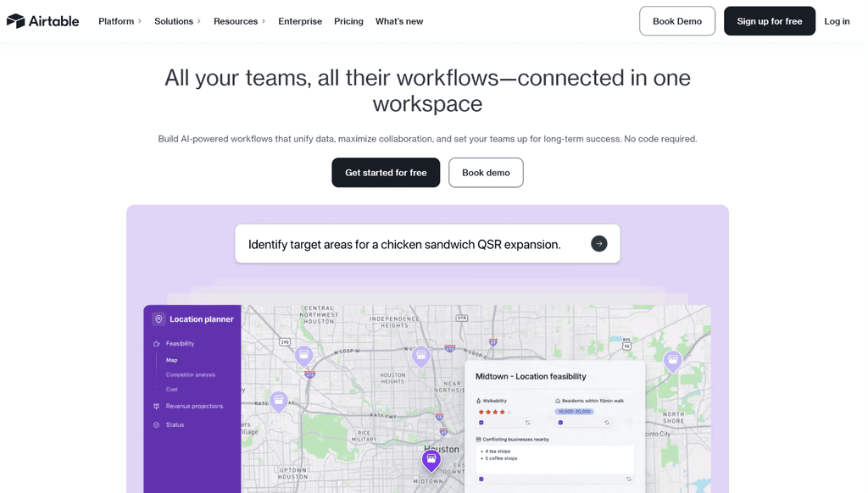Select Feasibility in the sidebar
Viewport: 868px width, 493px height.
point(180,344)
